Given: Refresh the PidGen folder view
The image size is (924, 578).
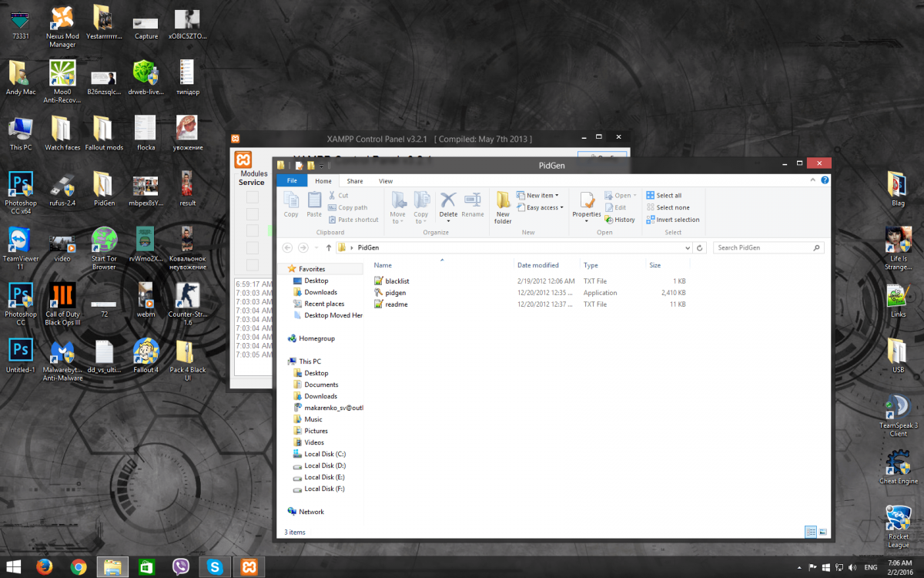Looking at the screenshot, I should [x=700, y=248].
